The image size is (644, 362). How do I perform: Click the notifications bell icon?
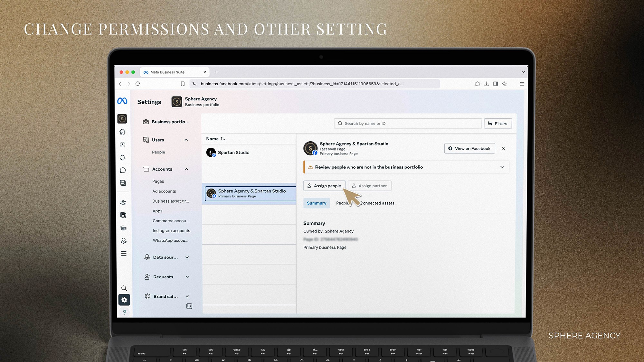(x=124, y=157)
